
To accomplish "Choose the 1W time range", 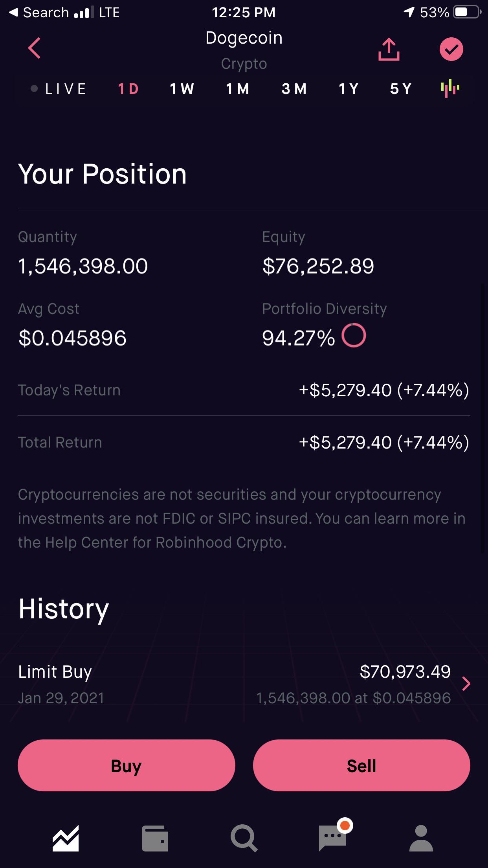I will click(182, 89).
